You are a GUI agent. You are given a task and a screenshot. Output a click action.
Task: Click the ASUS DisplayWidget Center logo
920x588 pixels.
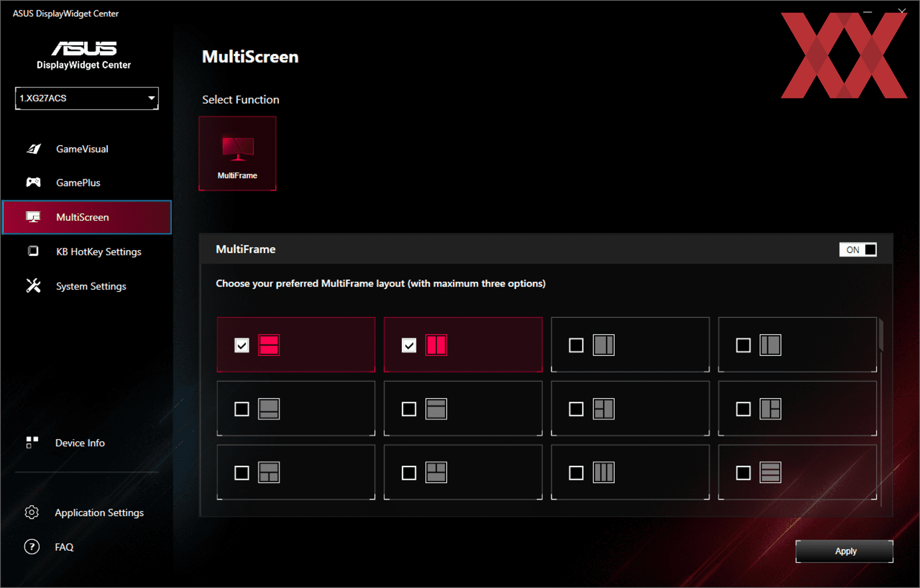(84, 55)
